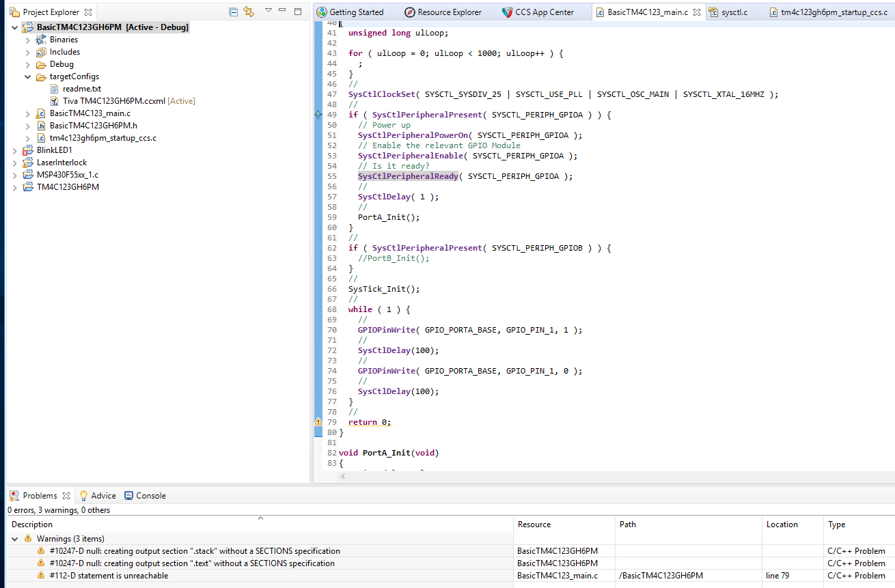Expand the LaserInterlock project
This screenshot has width=895, height=588.
[15, 163]
